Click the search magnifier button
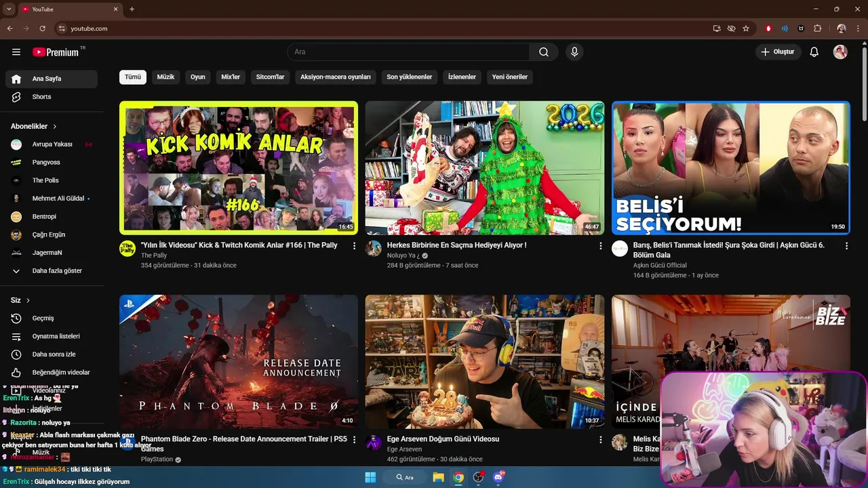Viewport: 868px width, 488px height. pos(544,52)
